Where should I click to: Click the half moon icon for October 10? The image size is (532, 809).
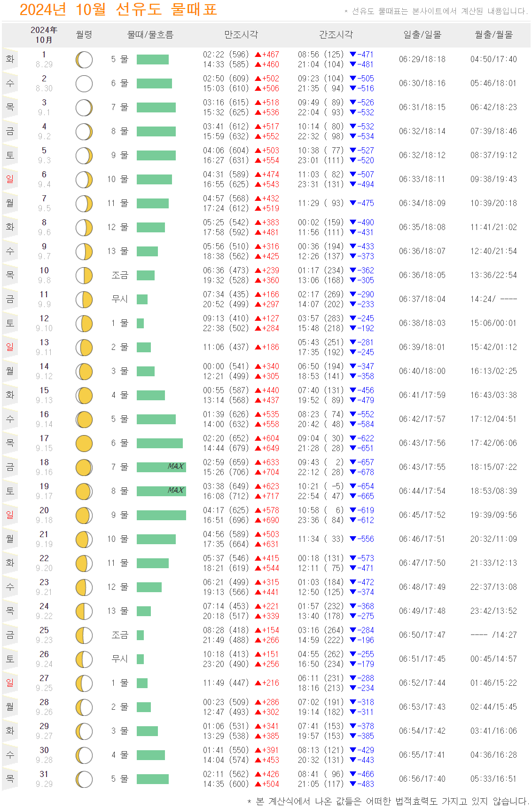coord(84,276)
